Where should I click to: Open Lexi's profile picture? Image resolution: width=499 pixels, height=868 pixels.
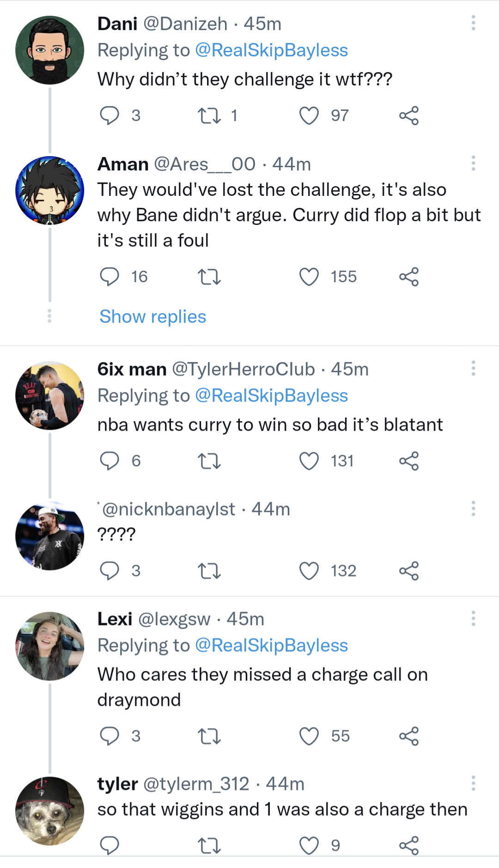coord(50,646)
